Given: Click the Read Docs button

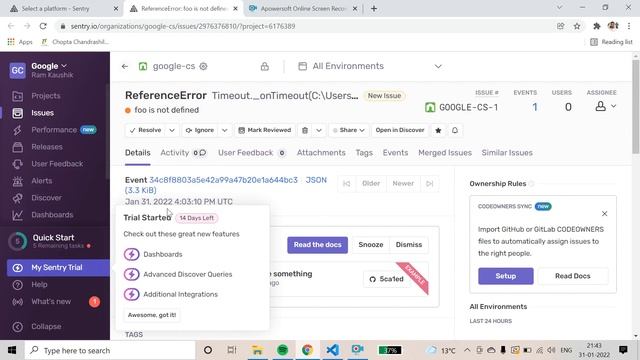Looking at the screenshot, I should tap(573, 276).
